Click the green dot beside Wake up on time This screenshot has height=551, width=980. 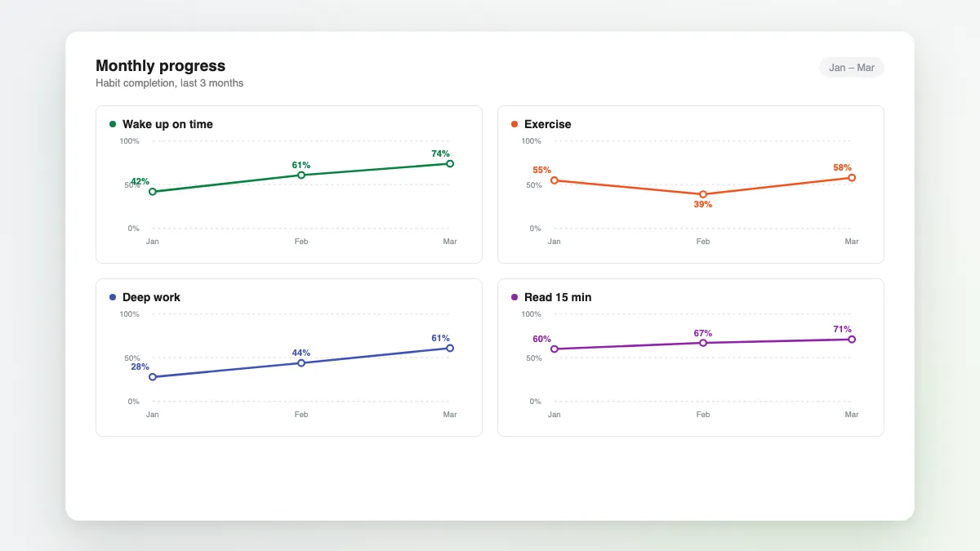[x=113, y=124]
